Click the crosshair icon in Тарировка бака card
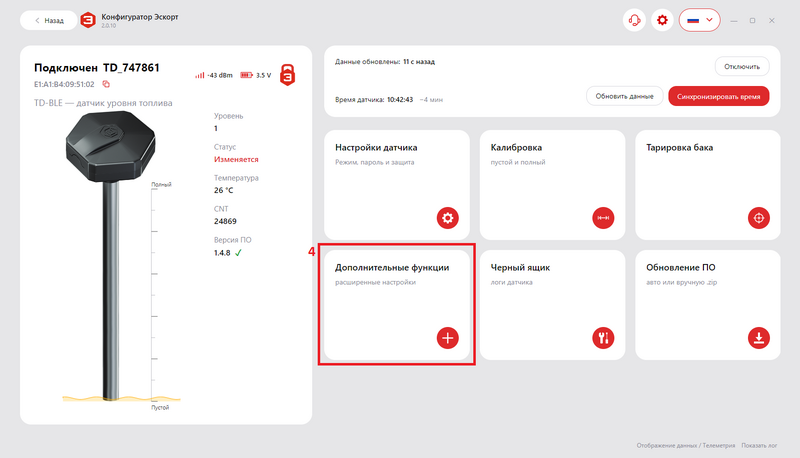 (759, 218)
